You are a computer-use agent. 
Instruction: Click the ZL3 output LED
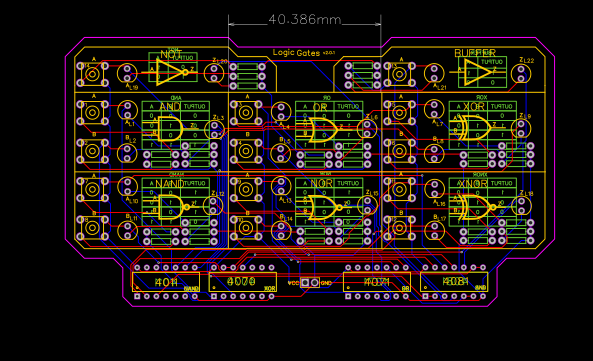214,130
